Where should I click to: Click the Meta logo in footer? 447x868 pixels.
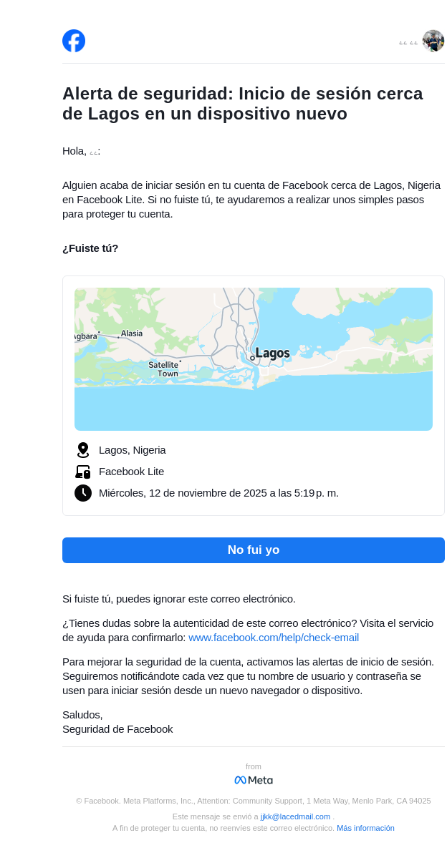click(254, 780)
